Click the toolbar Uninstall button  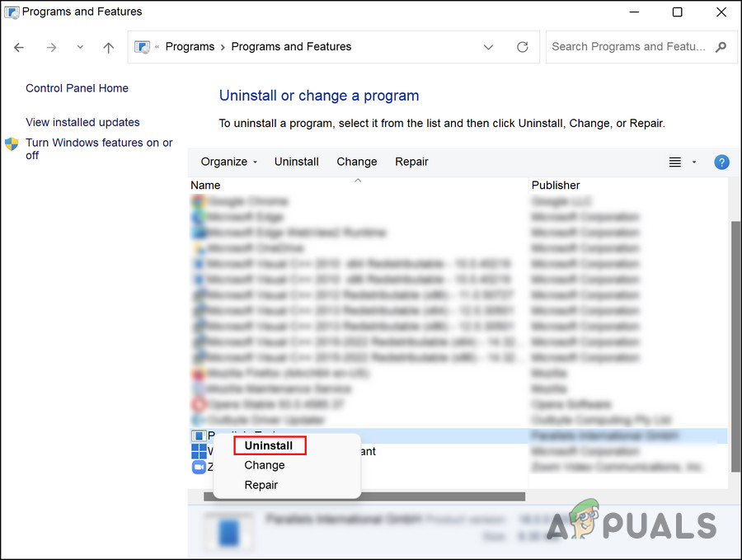(x=297, y=162)
